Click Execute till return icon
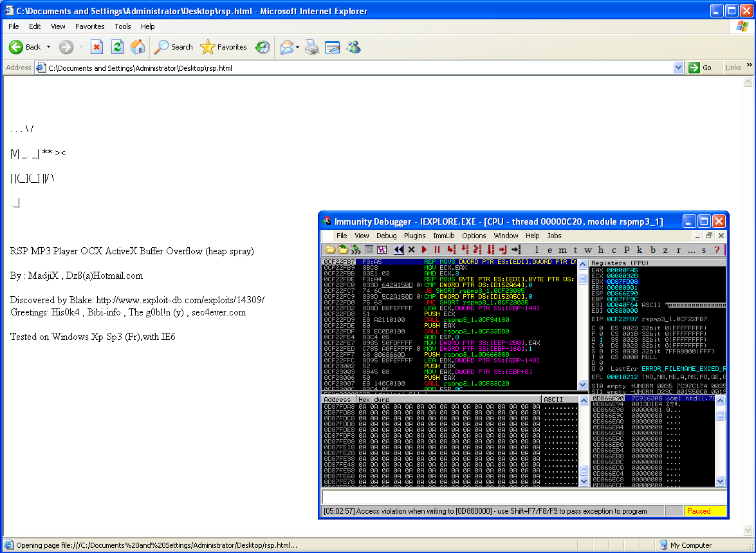Image resolution: width=756 pixels, height=553 pixels. [x=503, y=250]
